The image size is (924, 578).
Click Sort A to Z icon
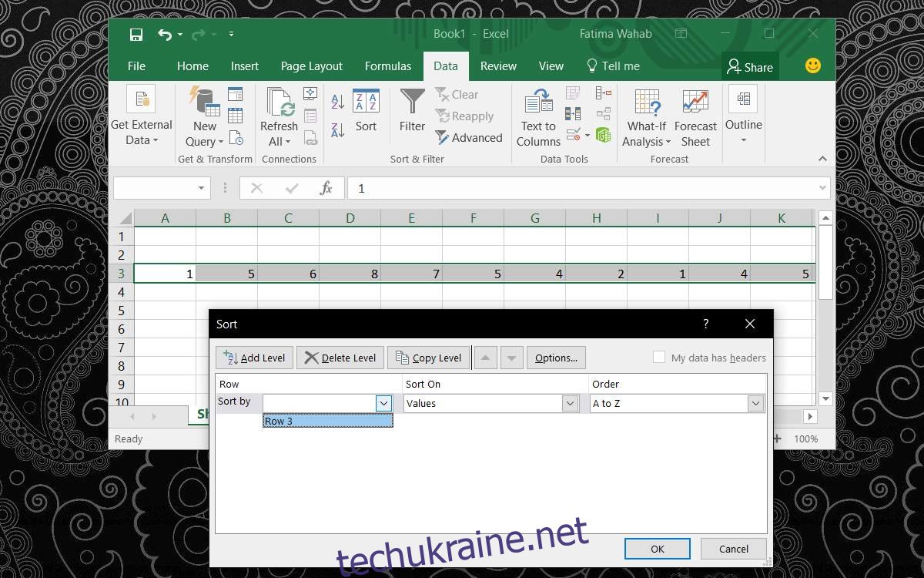[x=337, y=101]
